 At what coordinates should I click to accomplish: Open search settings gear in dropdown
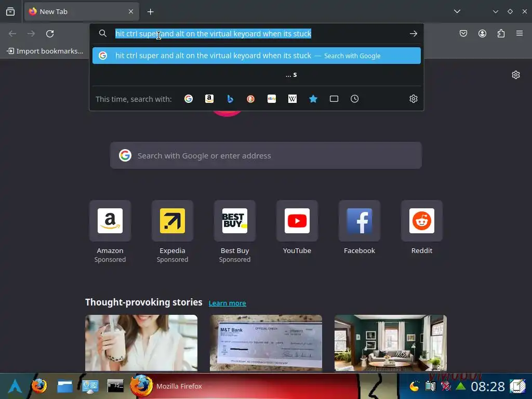413,99
